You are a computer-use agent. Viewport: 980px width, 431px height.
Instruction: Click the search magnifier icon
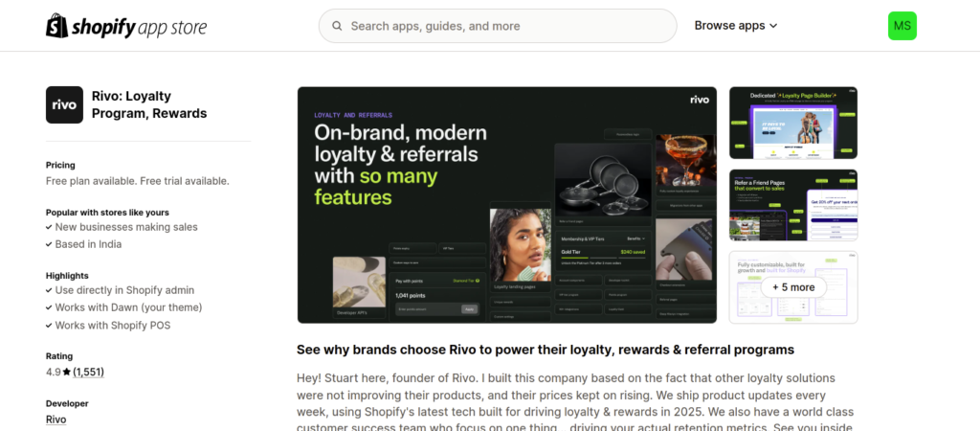point(337,26)
